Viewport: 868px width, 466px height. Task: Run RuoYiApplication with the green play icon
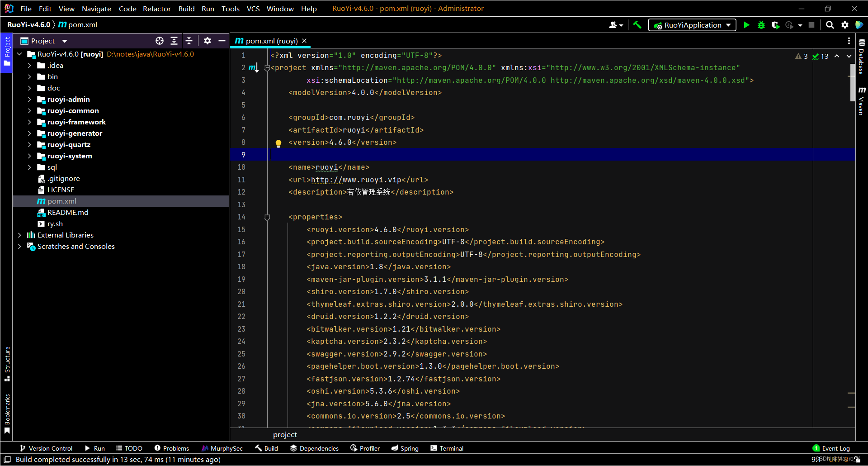tap(747, 25)
